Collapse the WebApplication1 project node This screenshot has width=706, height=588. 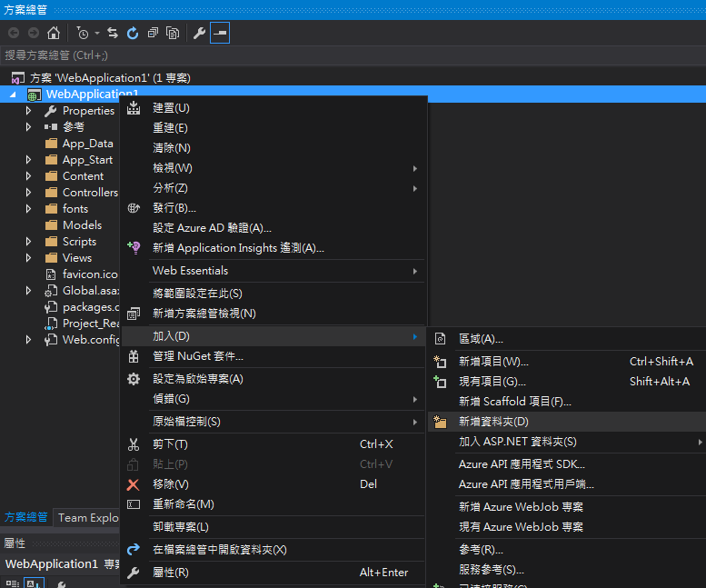coord(13,95)
